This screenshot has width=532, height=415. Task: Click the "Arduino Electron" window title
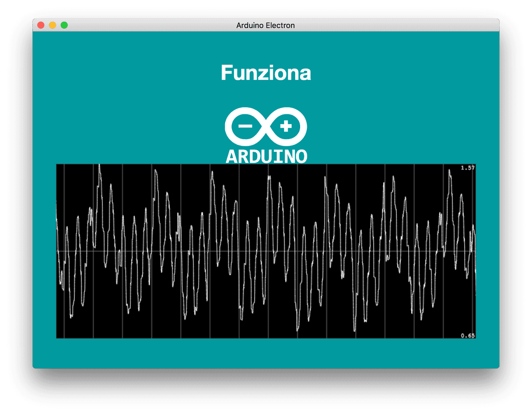point(266,25)
